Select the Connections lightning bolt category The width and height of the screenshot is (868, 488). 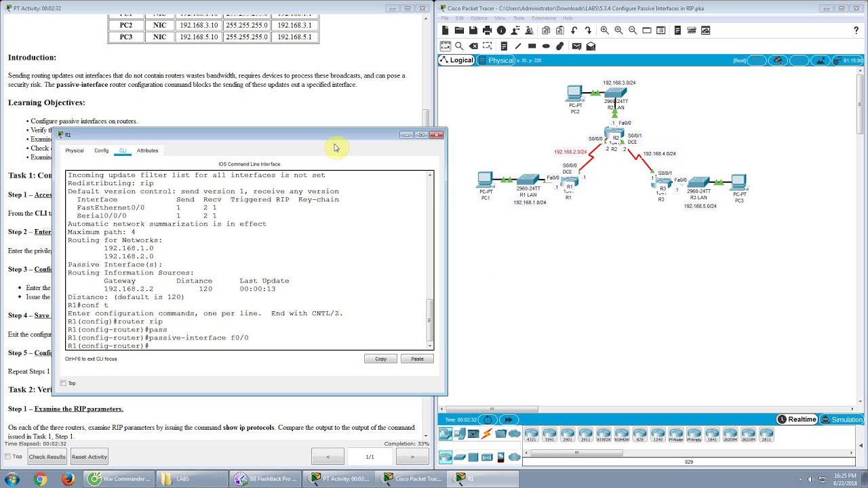click(487, 434)
